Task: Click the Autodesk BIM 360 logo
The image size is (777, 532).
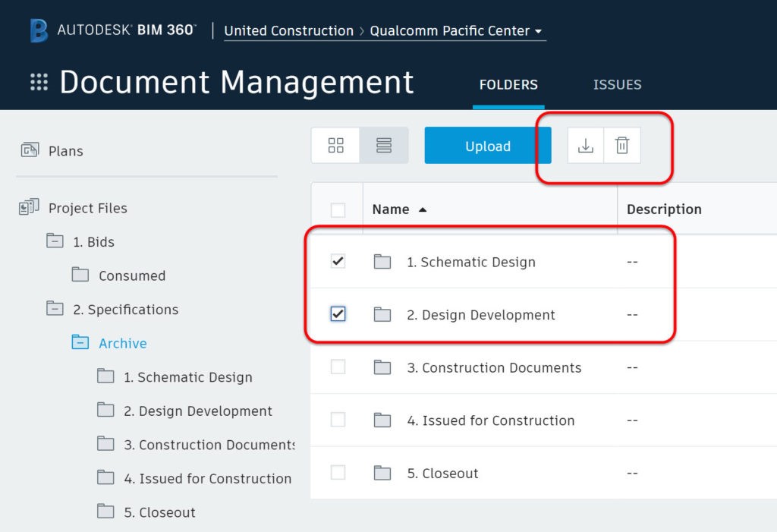Action: (113, 30)
